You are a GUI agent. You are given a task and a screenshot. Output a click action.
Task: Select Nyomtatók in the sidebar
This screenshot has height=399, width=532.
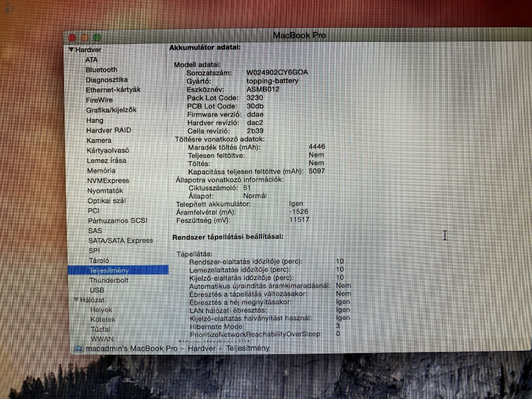(x=105, y=190)
